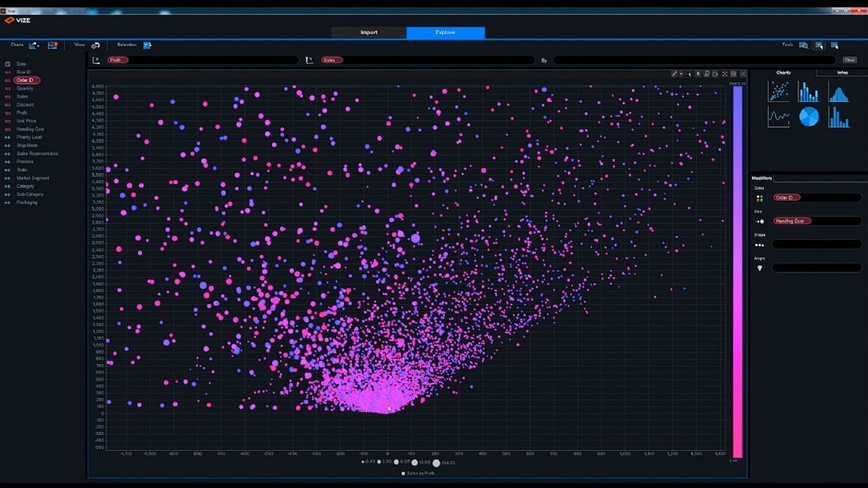Open the dropdown arrow beside pencil icon

pos(681,73)
